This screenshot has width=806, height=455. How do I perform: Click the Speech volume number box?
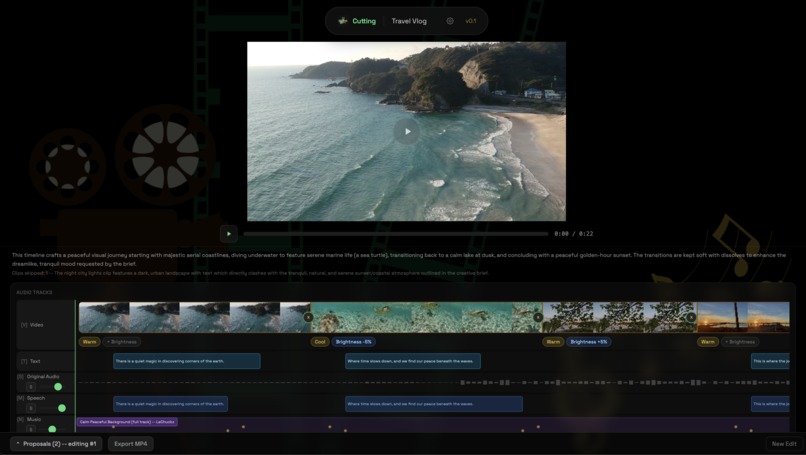31,408
